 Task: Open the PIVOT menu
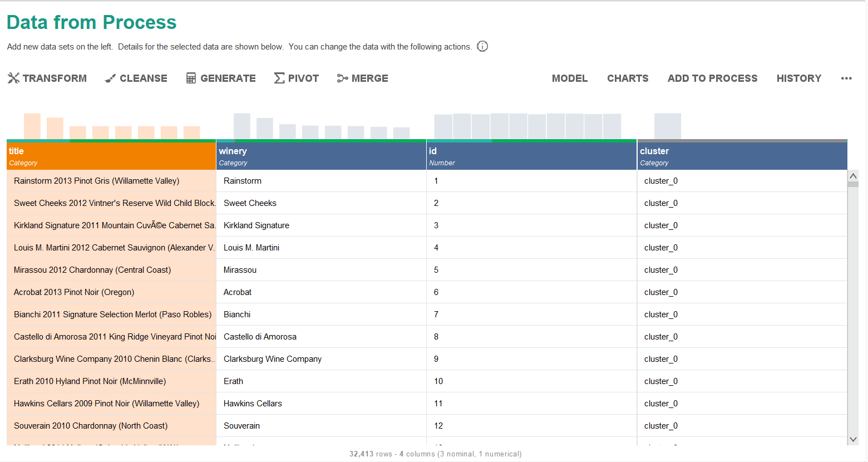pos(297,78)
